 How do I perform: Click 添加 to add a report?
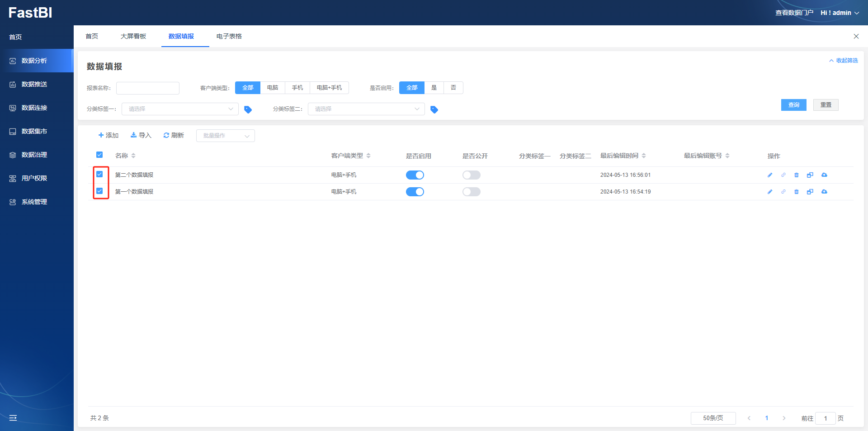coord(108,135)
